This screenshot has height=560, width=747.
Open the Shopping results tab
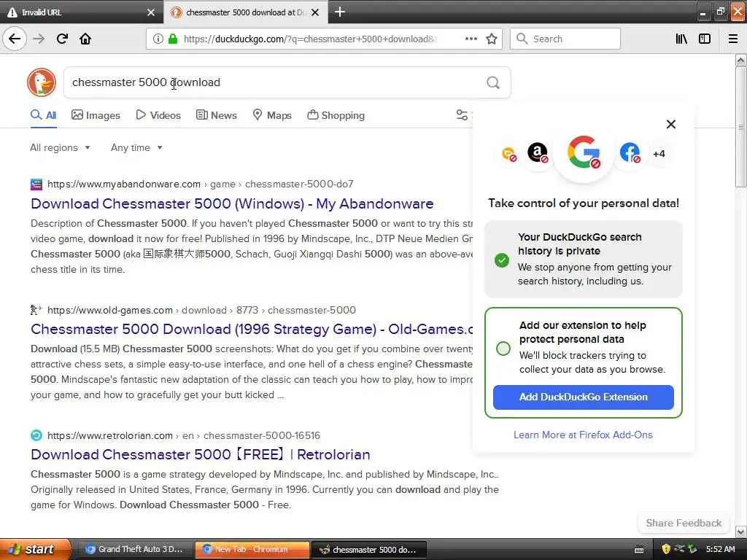coord(336,115)
